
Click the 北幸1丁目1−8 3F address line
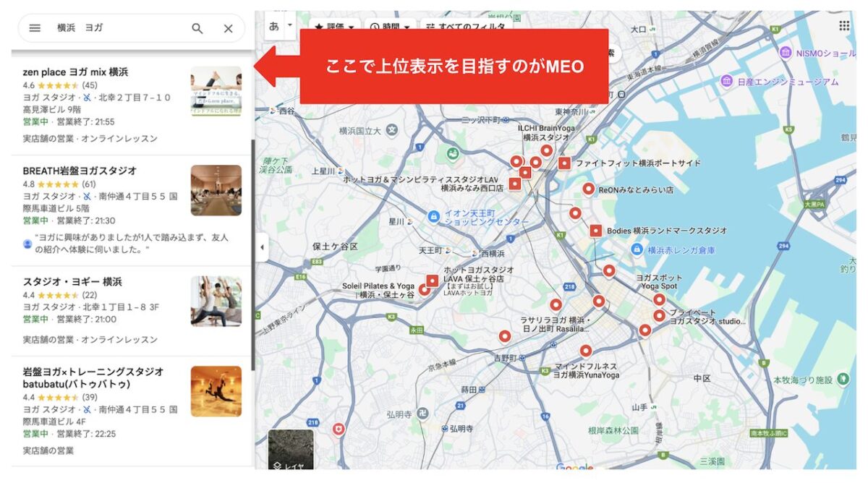click(x=127, y=307)
